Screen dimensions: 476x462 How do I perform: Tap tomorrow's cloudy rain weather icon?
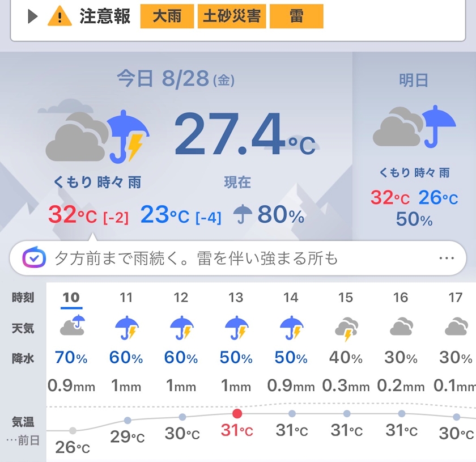(414, 127)
